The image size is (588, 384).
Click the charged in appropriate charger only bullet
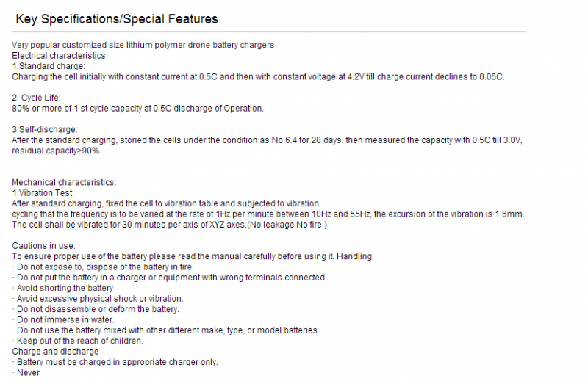tap(115, 362)
